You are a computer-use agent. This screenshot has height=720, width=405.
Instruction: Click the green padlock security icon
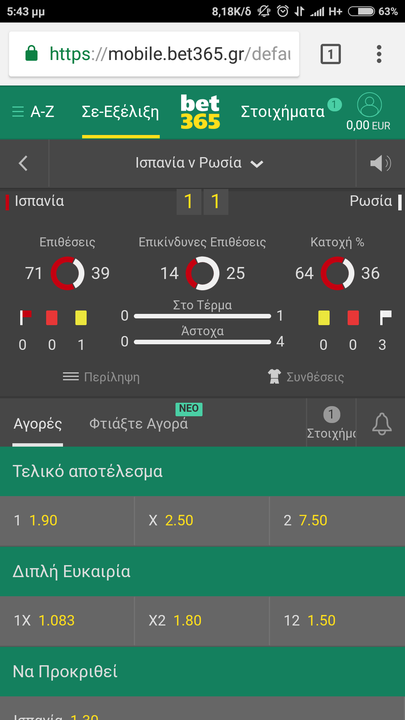click(x=31, y=54)
